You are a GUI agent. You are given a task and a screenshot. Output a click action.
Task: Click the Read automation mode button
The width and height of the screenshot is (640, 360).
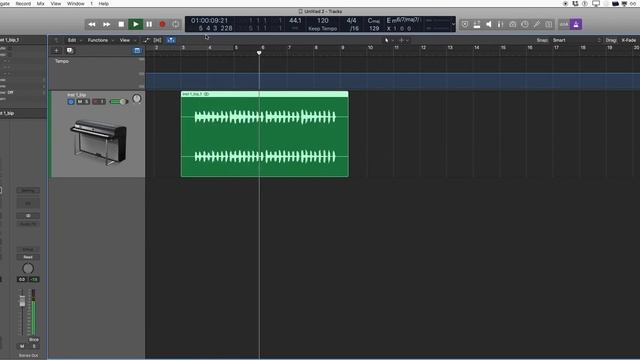28,257
